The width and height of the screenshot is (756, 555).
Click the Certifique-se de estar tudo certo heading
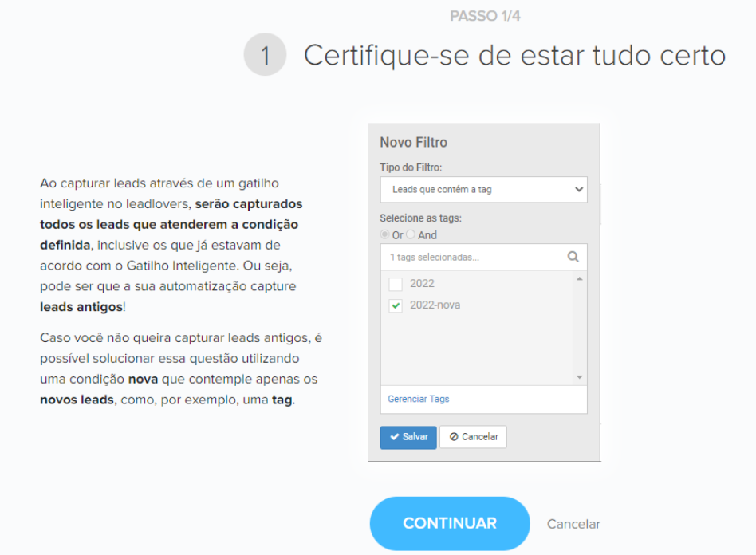[514, 55]
